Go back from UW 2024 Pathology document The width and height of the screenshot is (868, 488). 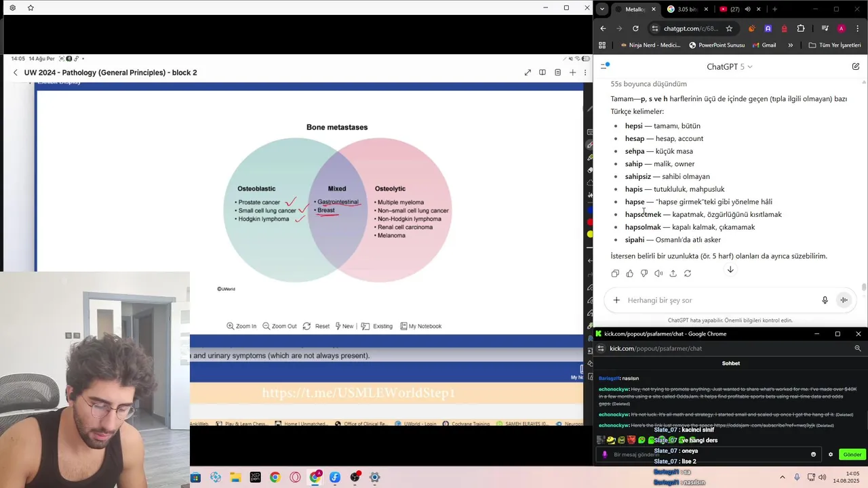pyautogui.click(x=16, y=73)
